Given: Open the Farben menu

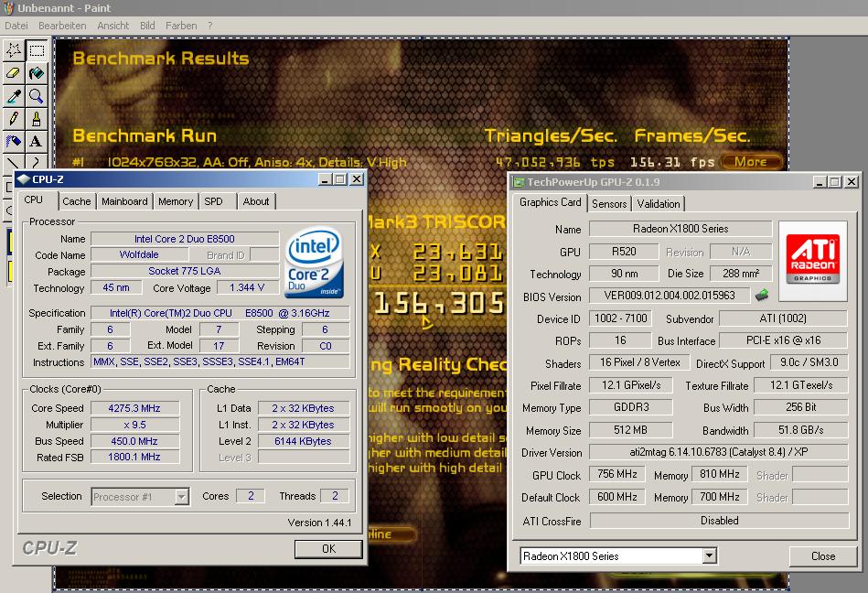Looking at the screenshot, I should tap(181, 26).
